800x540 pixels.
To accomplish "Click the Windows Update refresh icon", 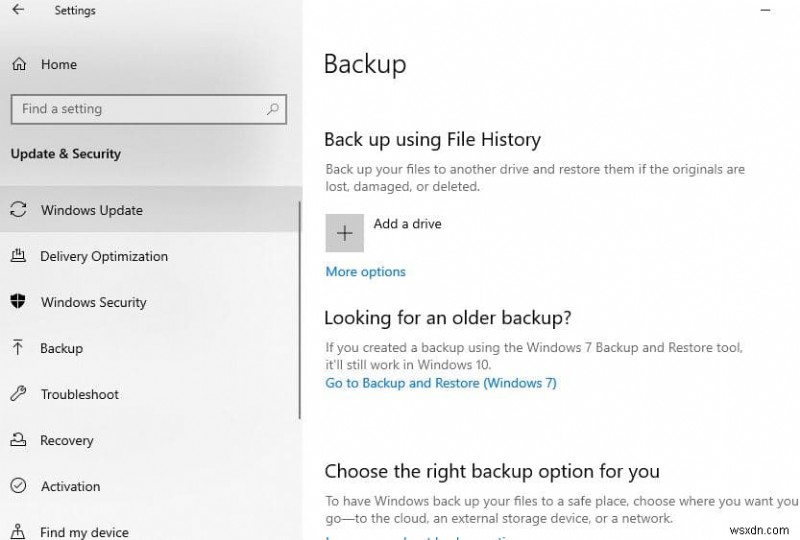I will click(x=18, y=210).
